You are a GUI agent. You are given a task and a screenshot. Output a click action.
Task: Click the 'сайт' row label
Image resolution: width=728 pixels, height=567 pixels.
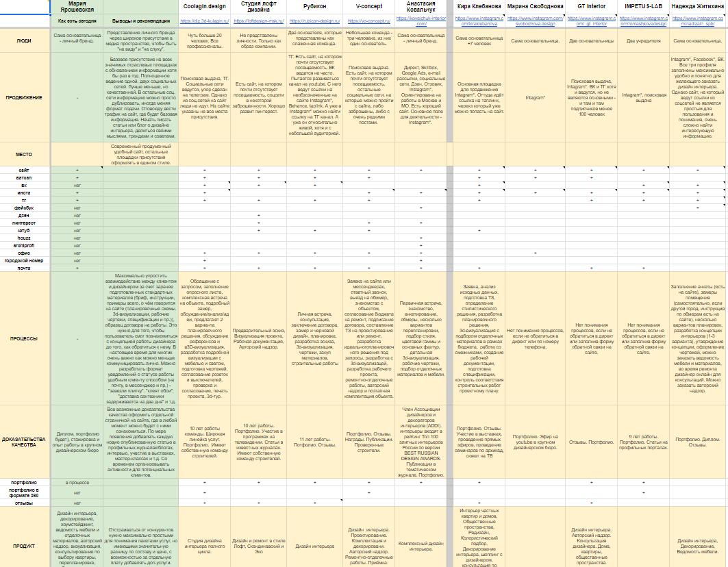click(x=24, y=171)
